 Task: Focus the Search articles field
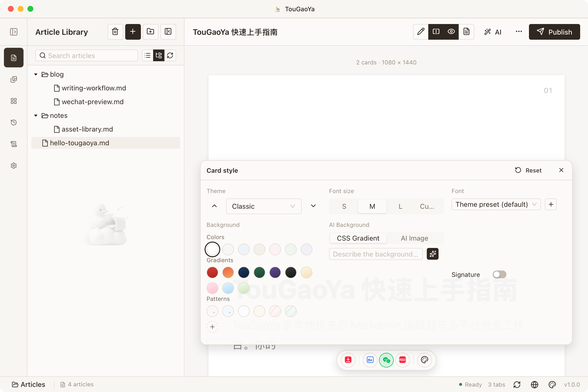tap(86, 55)
